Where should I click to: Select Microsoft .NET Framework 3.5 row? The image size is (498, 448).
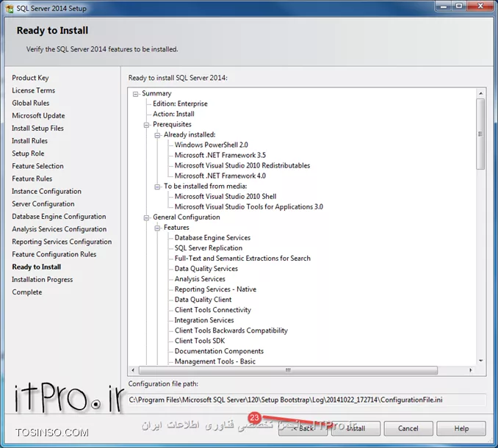(x=220, y=155)
